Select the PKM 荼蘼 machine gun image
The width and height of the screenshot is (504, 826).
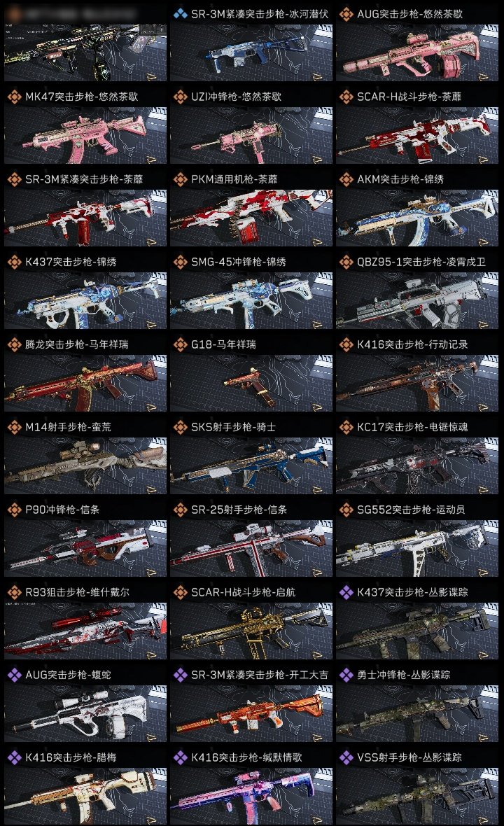pyautogui.click(x=251, y=218)
